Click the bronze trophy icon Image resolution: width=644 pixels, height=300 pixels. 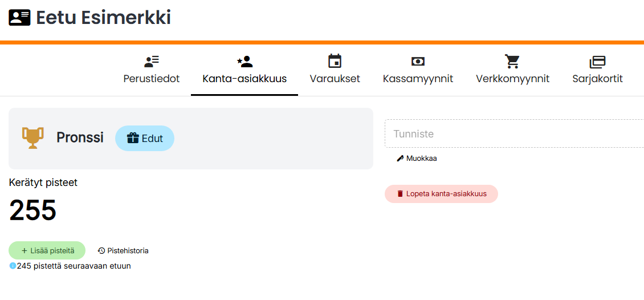[x=32, y=138]
